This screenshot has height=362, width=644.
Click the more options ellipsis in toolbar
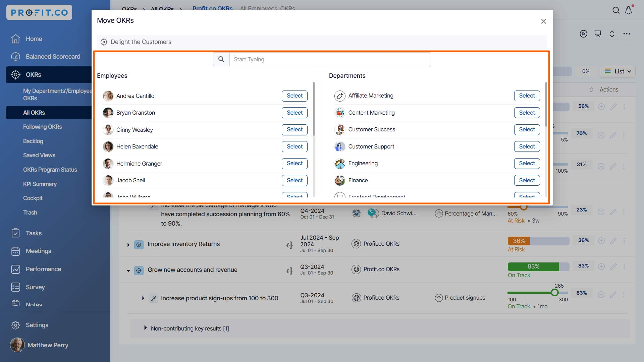(x=627, y=34)
